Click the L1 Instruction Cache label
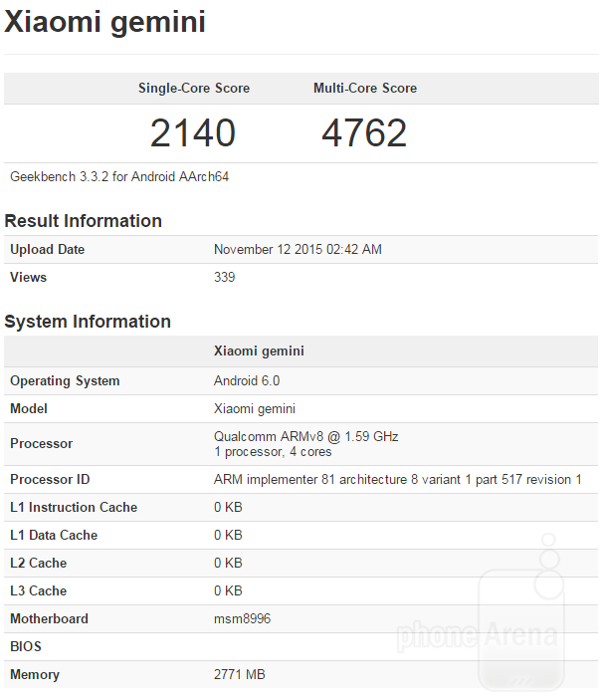Viewport: 600px width, 700px height. click(74, 508)
